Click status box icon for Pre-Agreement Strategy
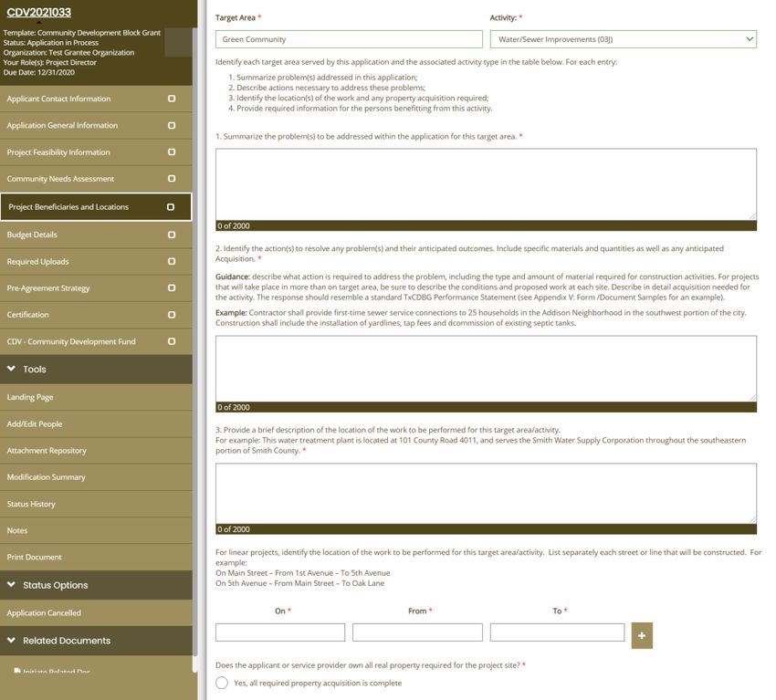Image resolution: width=776 pixels, height=700 pixels. 172,287
